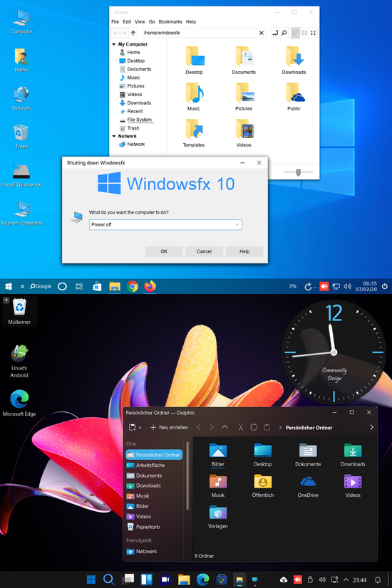Click Persönlicher Ordner breadcrumb in Dolphin
392x588 pixels.
(x=309, y=428)
